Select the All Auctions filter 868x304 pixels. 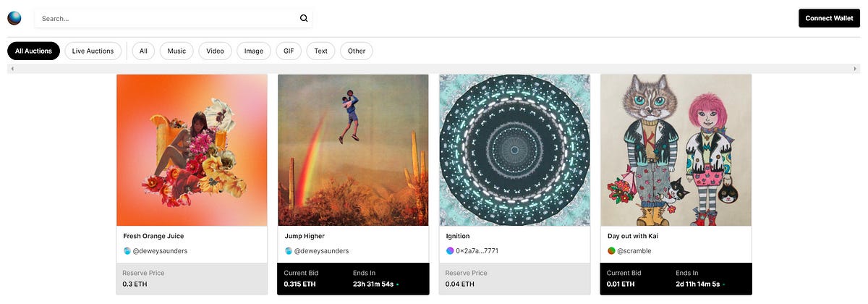[x=33, y=51]
